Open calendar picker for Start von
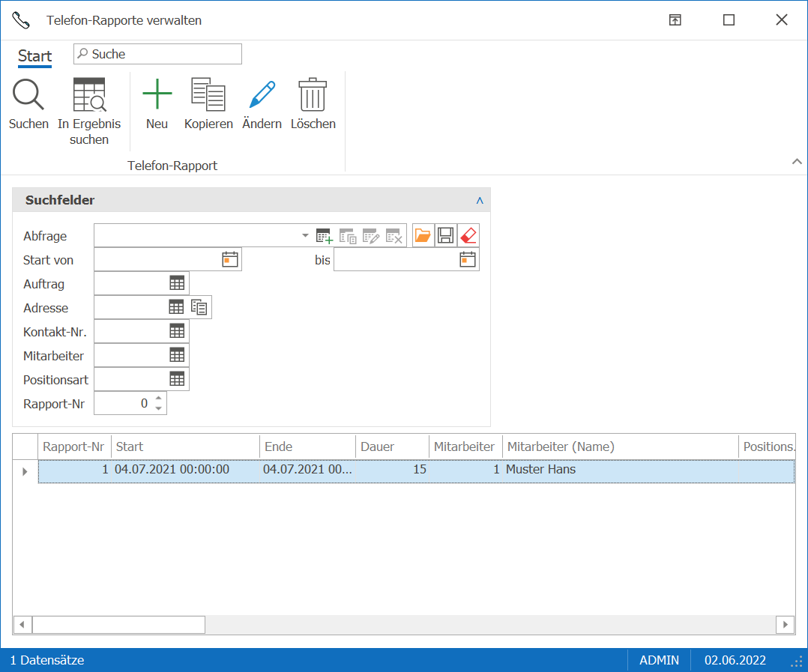The image size is (808, 672). pos(230,259)
